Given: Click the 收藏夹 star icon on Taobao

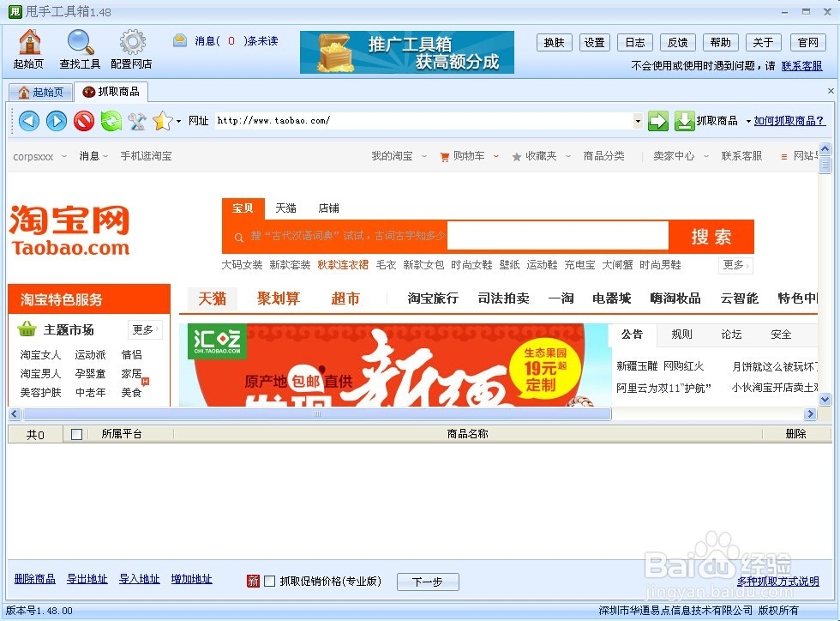Looking at the screenshot, I should [516, 157].
